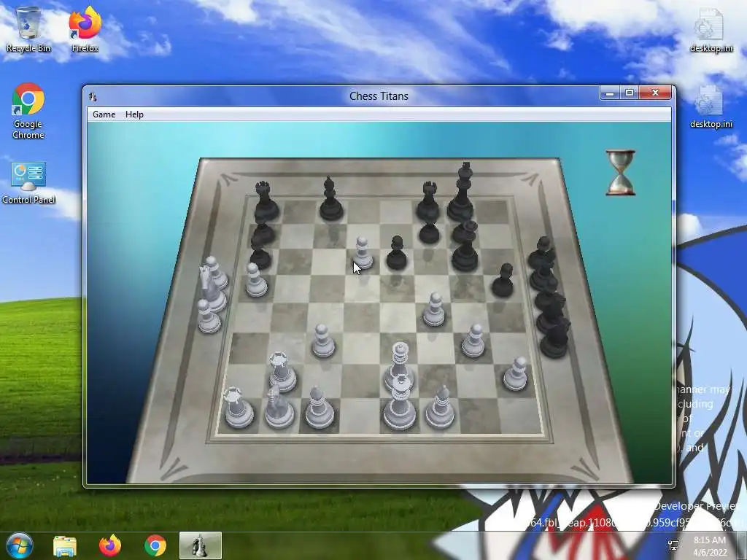Select the white pawn on g3

(x=473, y=341)
